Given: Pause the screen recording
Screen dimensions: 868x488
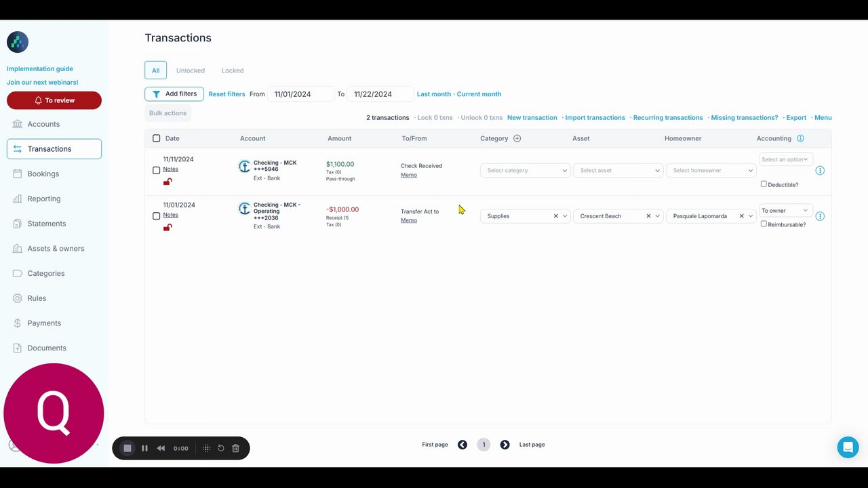Looking at the screenshot, I should (144, 448).
